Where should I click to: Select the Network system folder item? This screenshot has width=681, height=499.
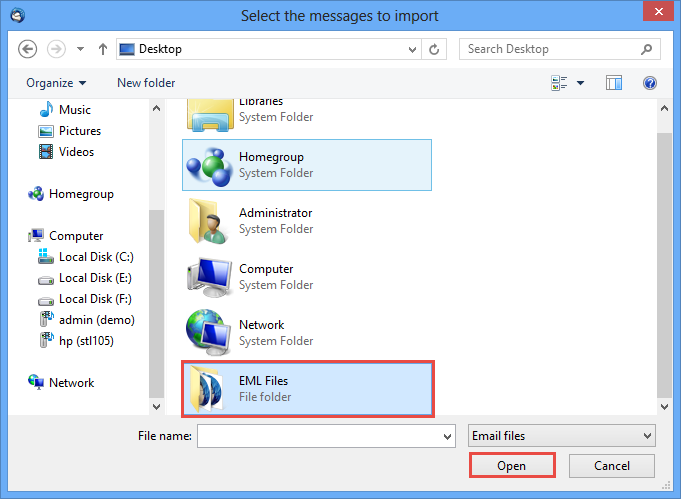point(307,333)
